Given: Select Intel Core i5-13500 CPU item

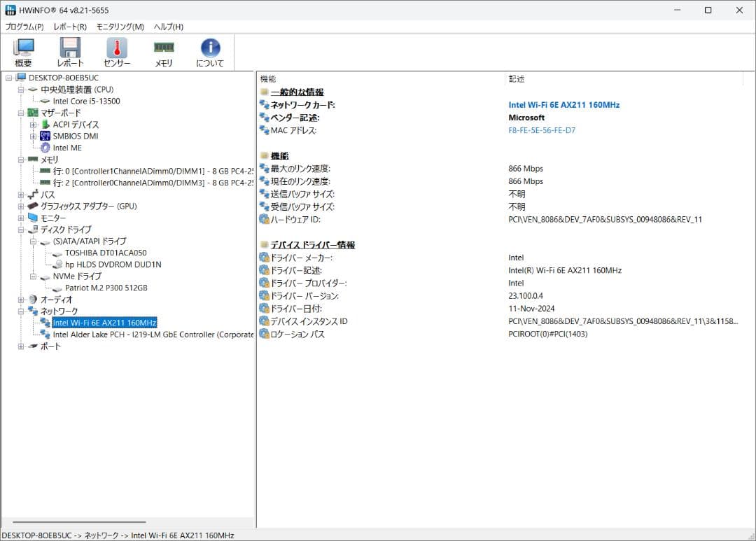Looking at the screenshot, I should 86,101.
